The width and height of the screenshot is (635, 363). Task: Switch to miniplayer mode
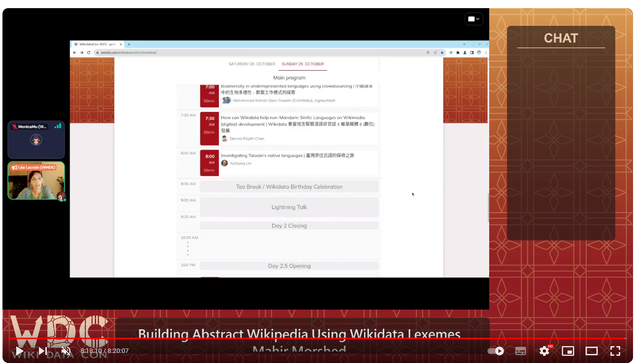coord(568,351)
